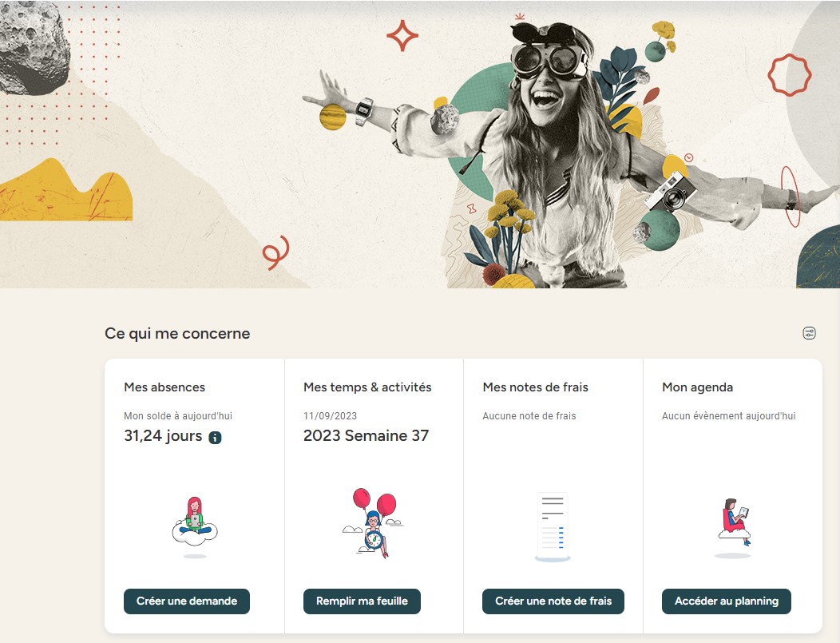Open the Mes absences card title

click(x=164, y=387)
